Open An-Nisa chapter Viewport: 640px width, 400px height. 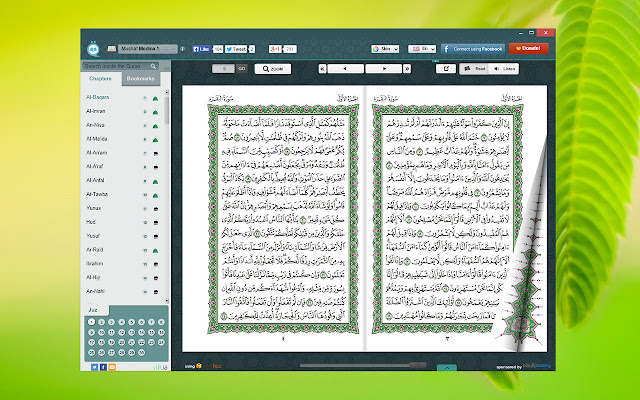click(95, 125)
